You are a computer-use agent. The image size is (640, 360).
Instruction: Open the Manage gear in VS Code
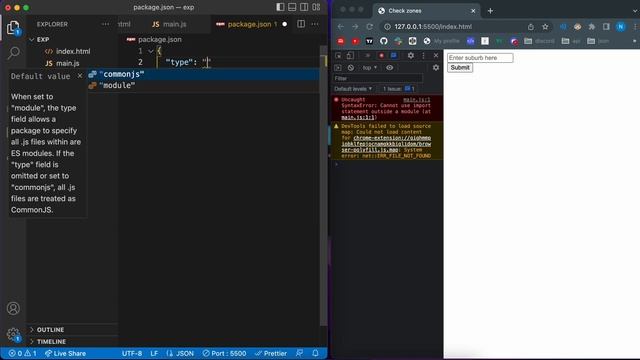13,334
